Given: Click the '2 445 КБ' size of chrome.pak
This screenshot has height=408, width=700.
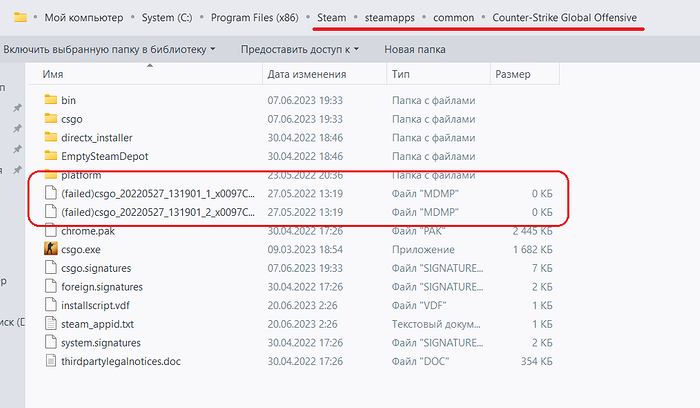Looking at the screenshot, I should (533, 231).
